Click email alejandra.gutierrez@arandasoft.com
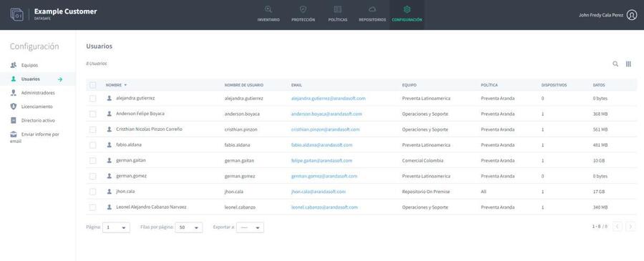644x261 pixels. [x=328, y=99]
